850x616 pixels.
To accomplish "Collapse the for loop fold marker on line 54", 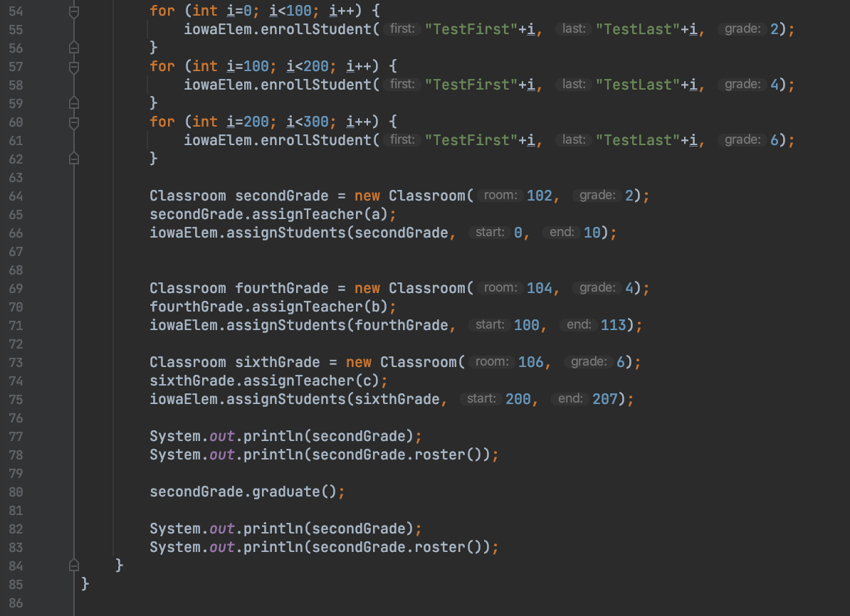I will (x=73, y=10).
